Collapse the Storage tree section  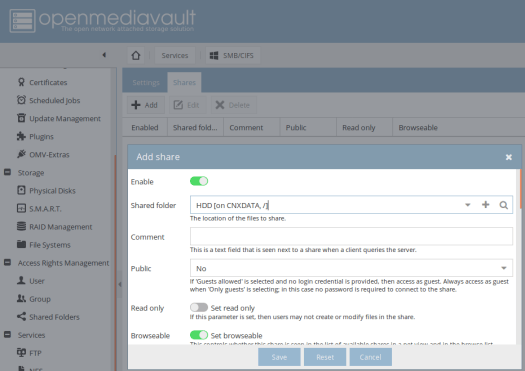coord(7,172)
